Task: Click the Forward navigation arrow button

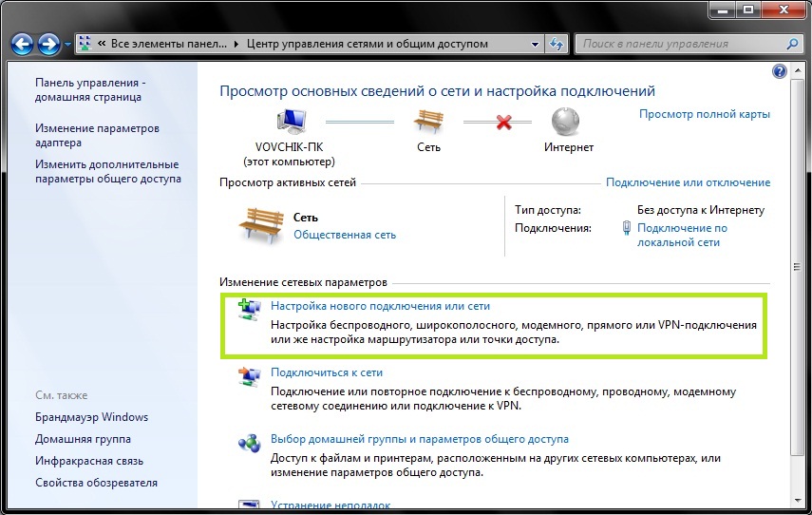Action: tap(49, 44)
